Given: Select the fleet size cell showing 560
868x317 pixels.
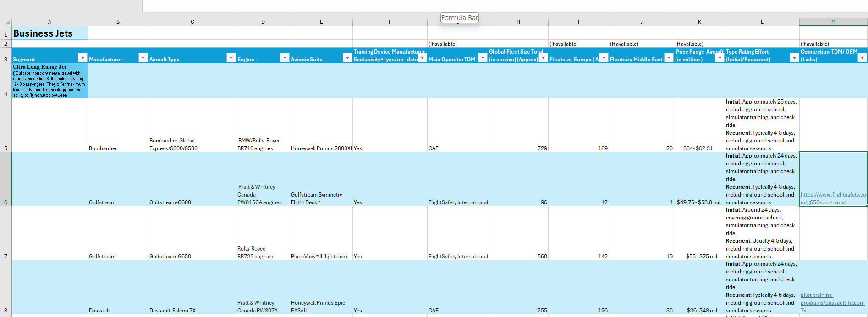Looking at the screenshot, I should (518, 233).
